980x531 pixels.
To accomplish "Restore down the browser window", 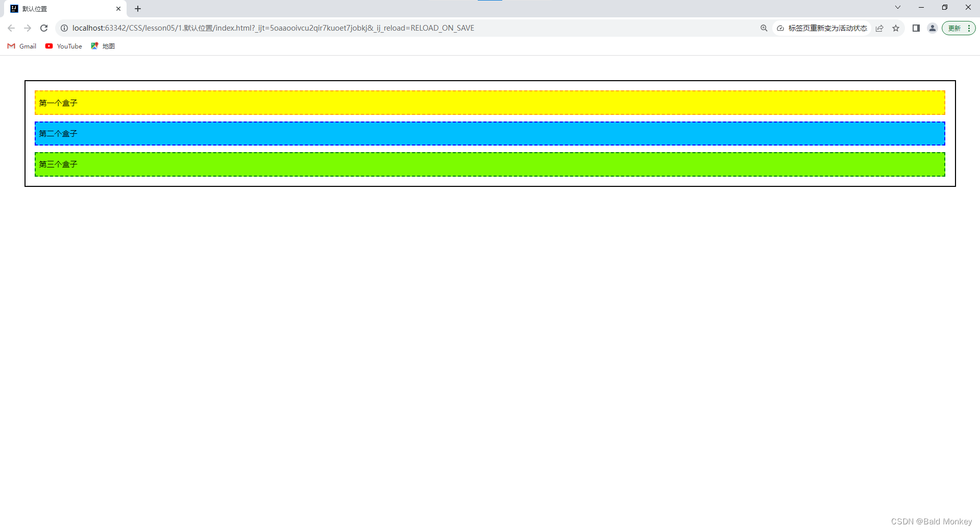I will click(945, 7).
